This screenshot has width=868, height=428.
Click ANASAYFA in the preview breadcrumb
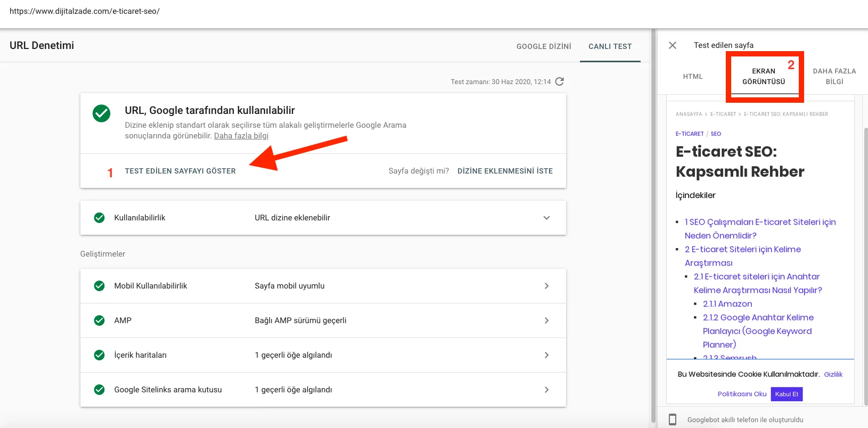689,114
